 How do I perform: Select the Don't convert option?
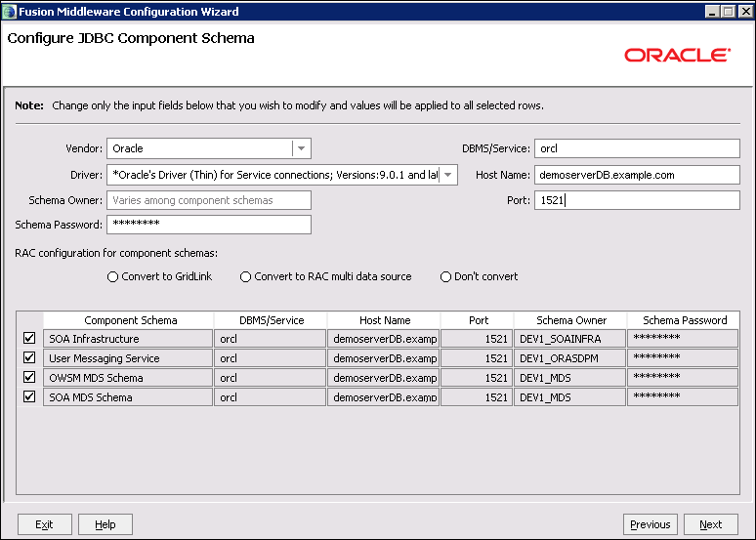click(x=446, y=277)
